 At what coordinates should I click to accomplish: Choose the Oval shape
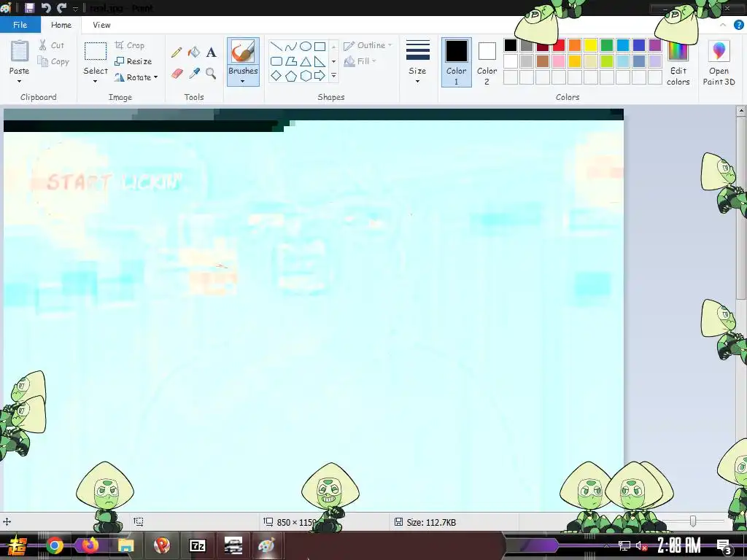306,47
